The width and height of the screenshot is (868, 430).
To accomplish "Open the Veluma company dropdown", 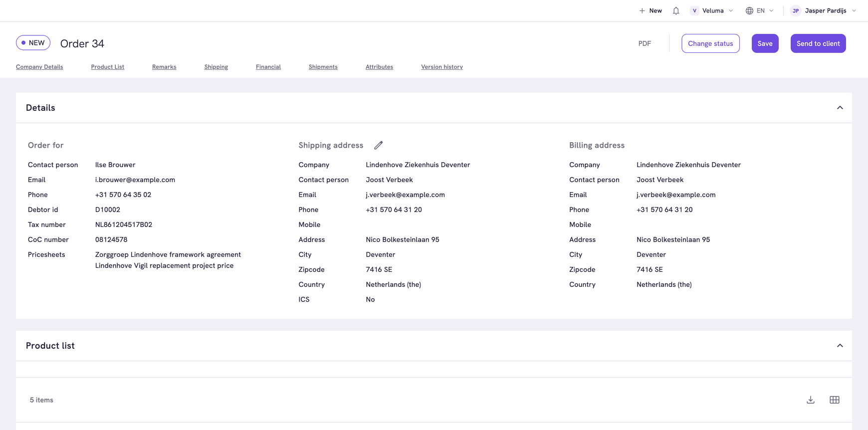I will pos(712,10).
